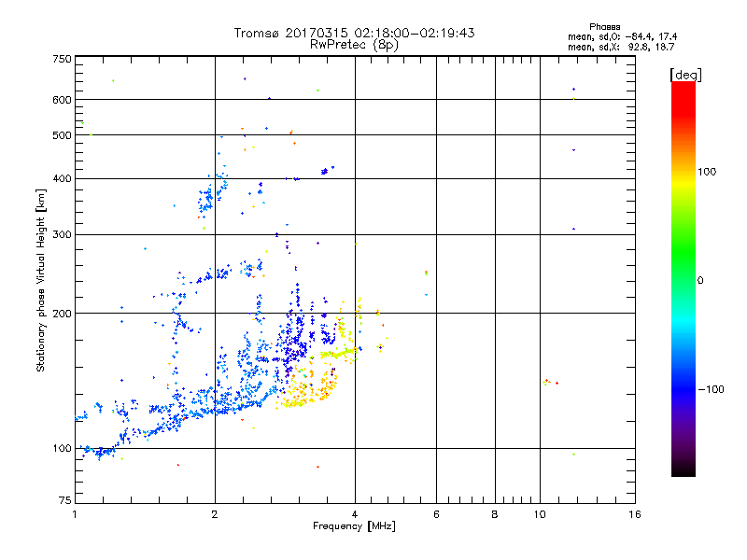747x560 pixels.
Task: Click the red-orange data points just above 10 MHz
Action: (550, 382)
